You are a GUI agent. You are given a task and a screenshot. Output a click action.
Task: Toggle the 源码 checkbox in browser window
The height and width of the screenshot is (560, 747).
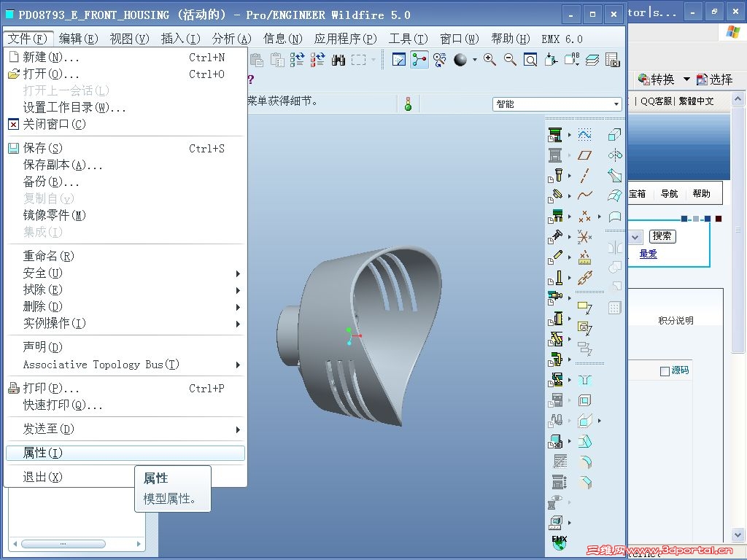665,371
